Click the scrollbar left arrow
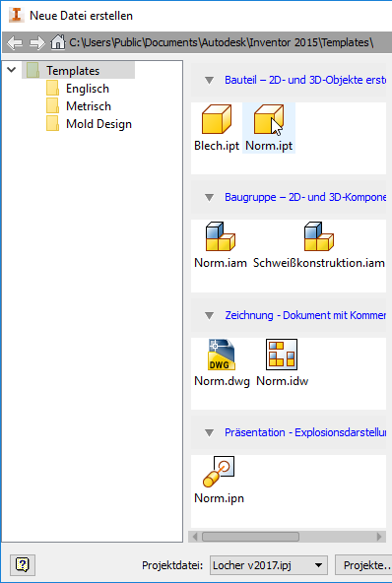 point(195,537)
